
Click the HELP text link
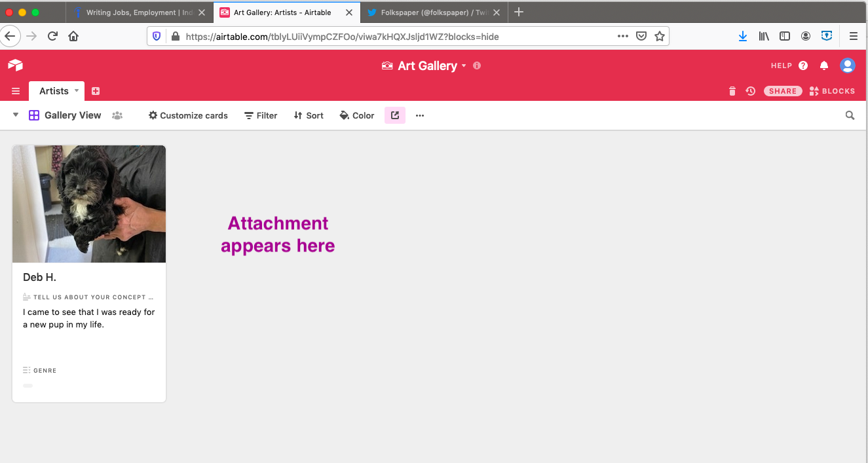782,65
